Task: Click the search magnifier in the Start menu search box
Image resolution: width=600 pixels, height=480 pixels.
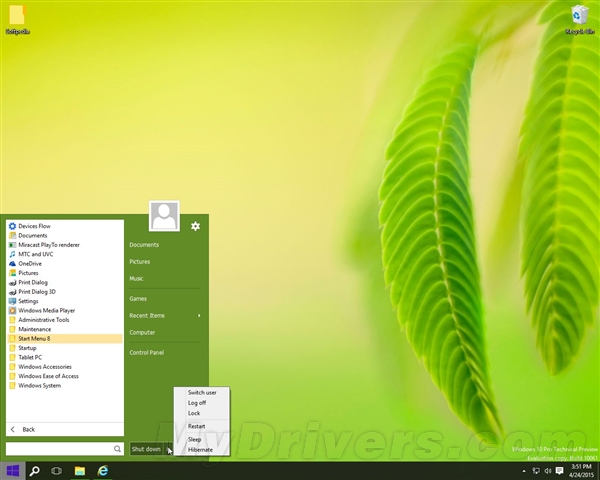Action: (x=117, y=449)
